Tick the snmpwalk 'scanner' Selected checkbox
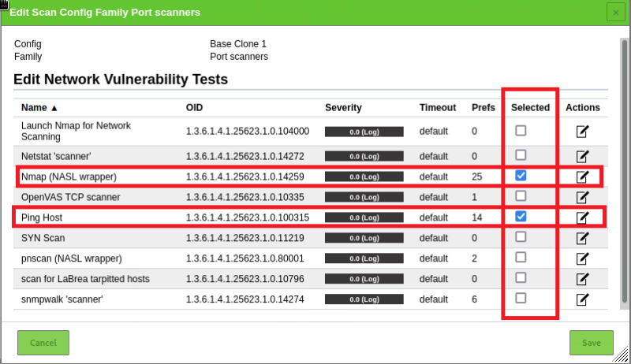Viewport: 631px width, 364px height. (x=521, y=298)
